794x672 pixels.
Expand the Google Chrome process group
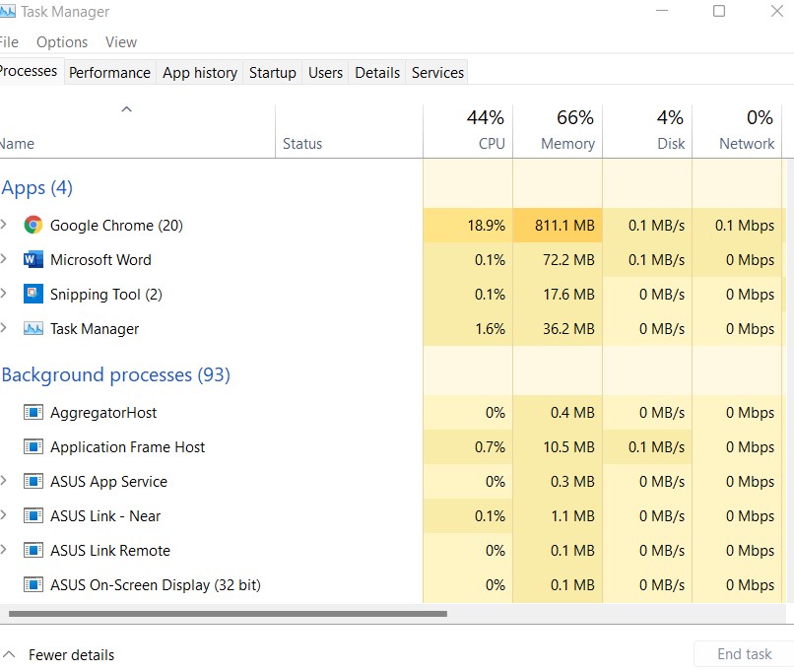coord(4,225)
